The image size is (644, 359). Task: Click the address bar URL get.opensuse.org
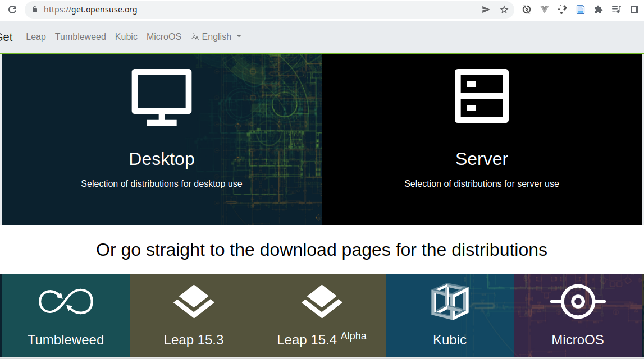(x=90, y=10)
